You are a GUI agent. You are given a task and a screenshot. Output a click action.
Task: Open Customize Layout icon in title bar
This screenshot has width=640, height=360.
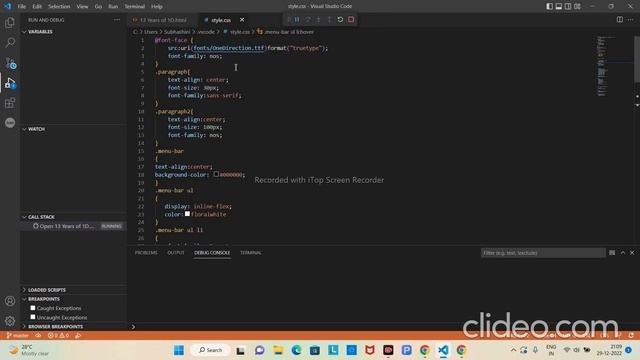tap(577, 6)
